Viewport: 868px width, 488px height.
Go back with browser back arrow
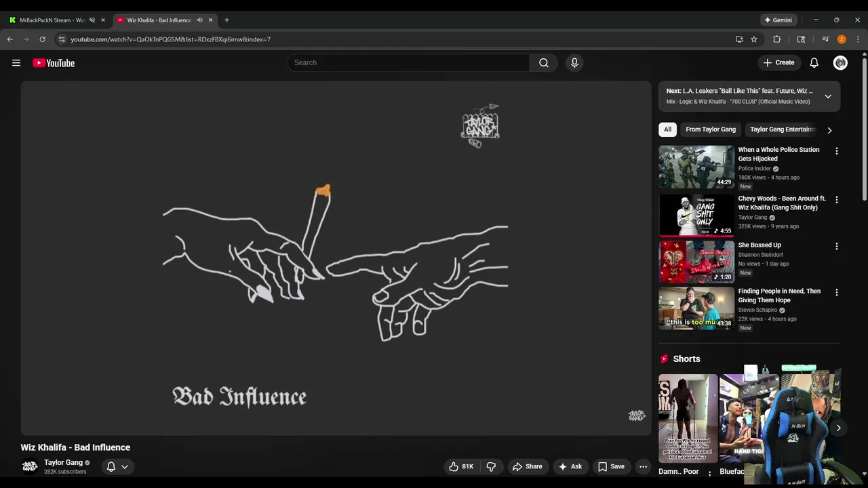tap(10, 39)
